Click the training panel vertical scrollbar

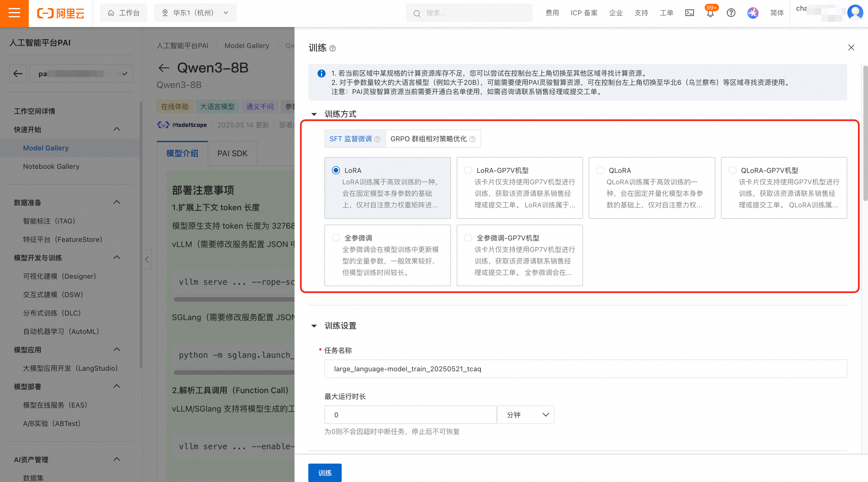pos(865,133)
